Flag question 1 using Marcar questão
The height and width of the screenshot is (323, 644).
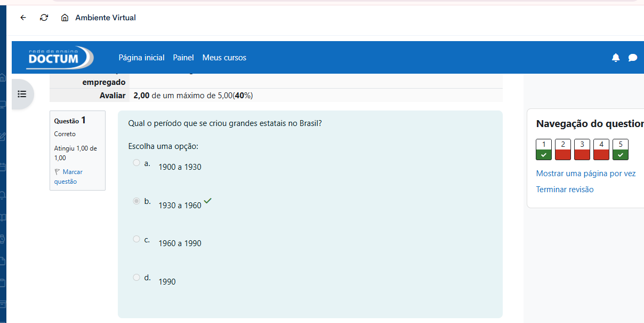68,177
